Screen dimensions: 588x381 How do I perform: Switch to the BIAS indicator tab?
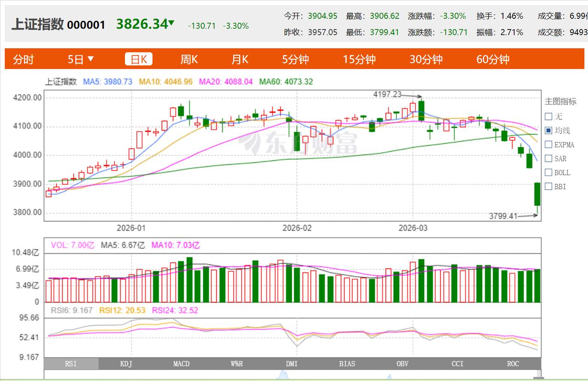click(x=347, y=364)
